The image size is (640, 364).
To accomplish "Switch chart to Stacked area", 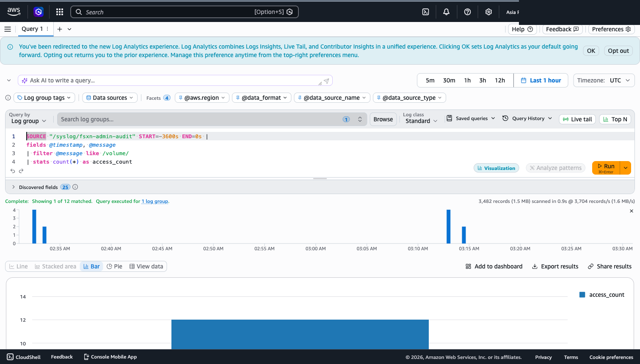I will coord(55,266).
